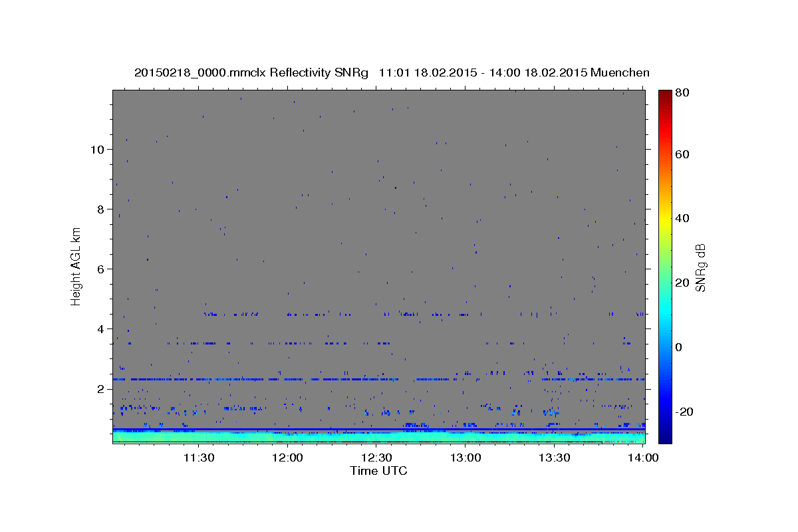
Task: Click the blue horizontal echo line near 2.3 km
Action: click(x=378, y=379)
